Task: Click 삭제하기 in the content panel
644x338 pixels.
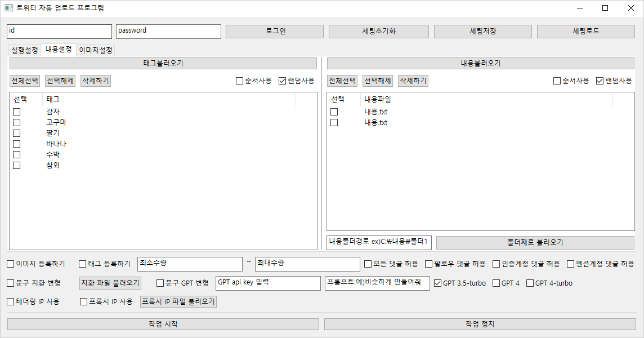Action: (413, 81)
